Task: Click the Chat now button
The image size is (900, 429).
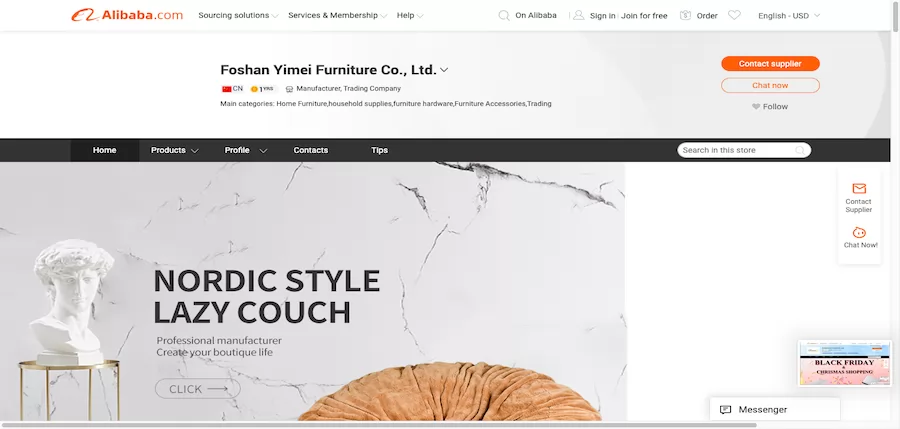Action: 770,86
